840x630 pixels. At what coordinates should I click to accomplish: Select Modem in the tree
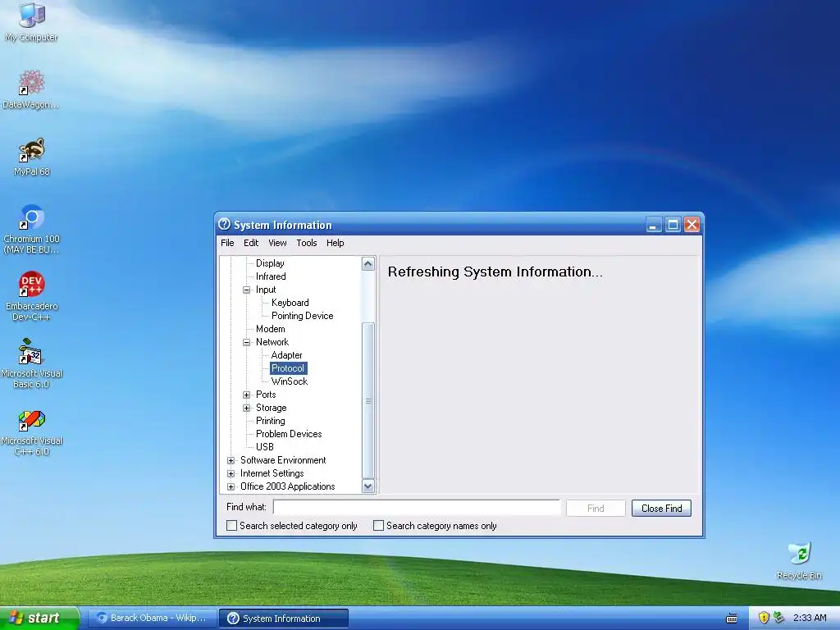270,329
